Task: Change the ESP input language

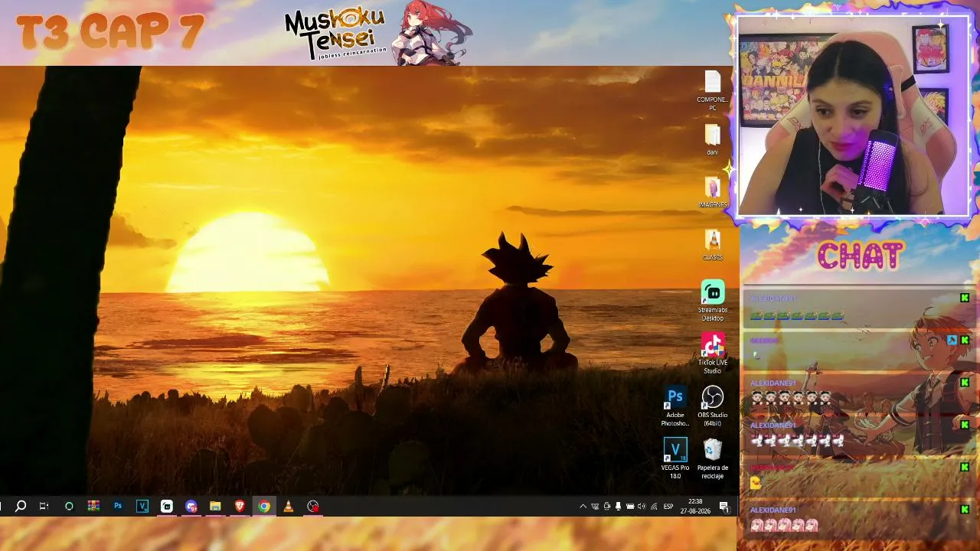Action: point(668,507)
